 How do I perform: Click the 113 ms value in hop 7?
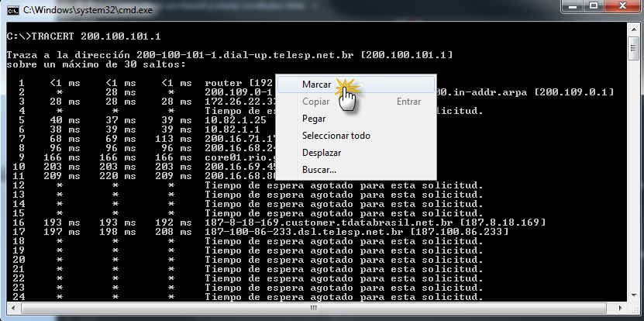click(174, 139)
